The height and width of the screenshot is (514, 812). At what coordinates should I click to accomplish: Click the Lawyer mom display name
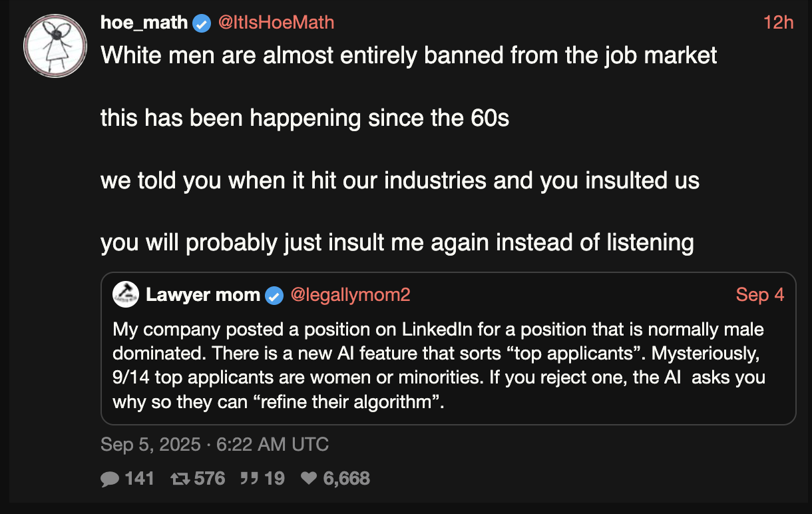coord(202,295)
